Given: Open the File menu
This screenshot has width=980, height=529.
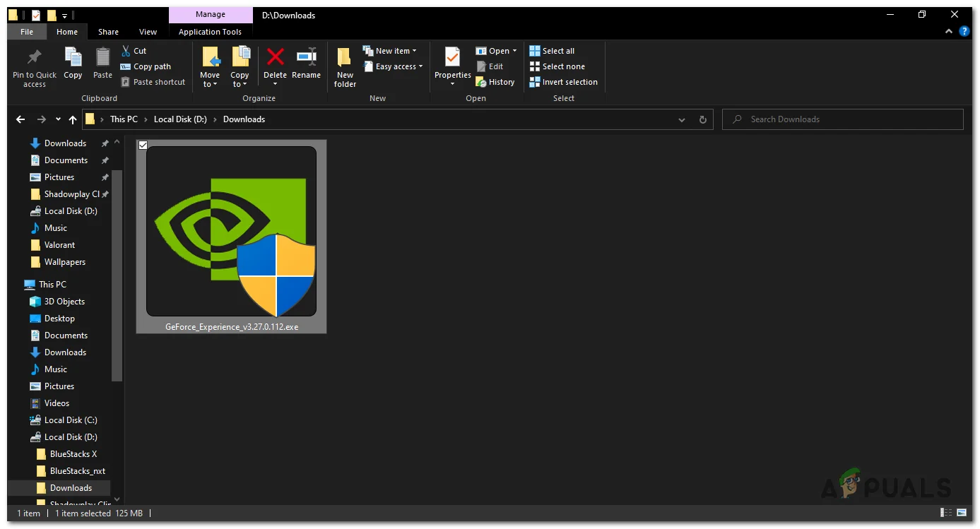Looking at the screenshot, I should coord(27,32).
